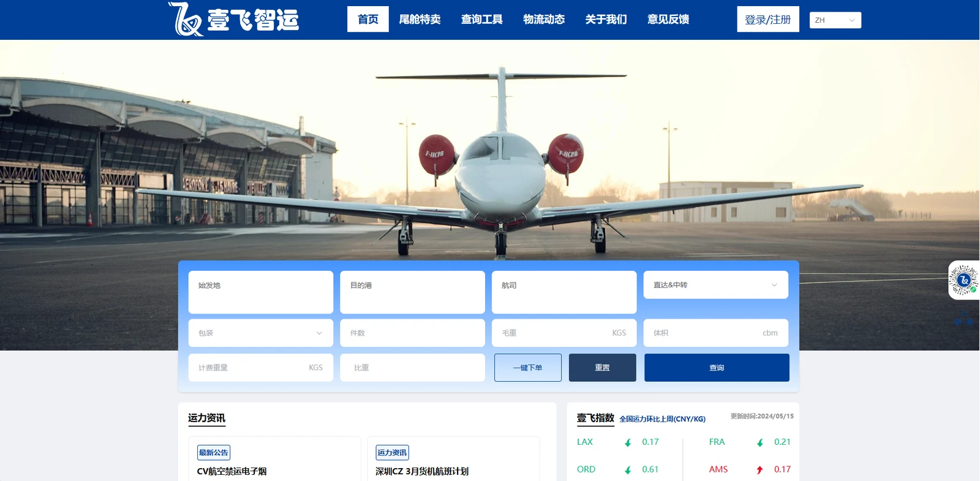Open 深圳CZ 3月货机航班计划 article
The image size is (980, 481).
[x=422, y=471]
